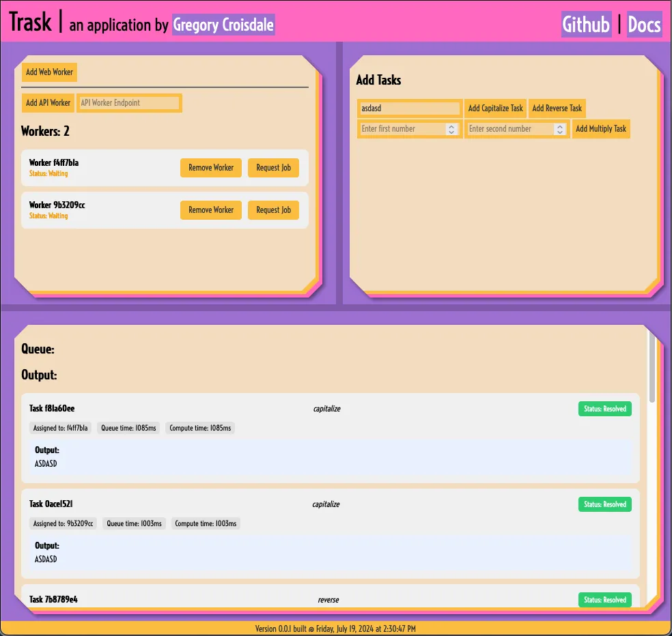The height and width of the screenshot is (636, 672).
Task: Remove worker f4ff7b1a
Action: pos(210,168)
